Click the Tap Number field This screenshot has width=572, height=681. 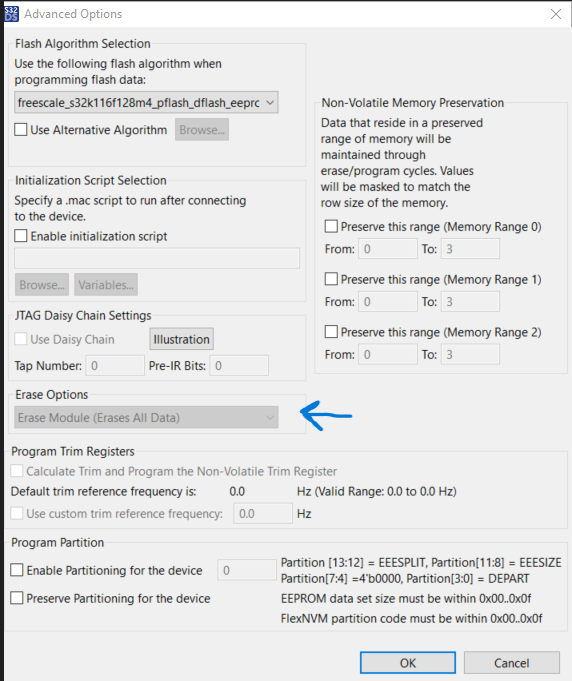[x=115, y=366]
